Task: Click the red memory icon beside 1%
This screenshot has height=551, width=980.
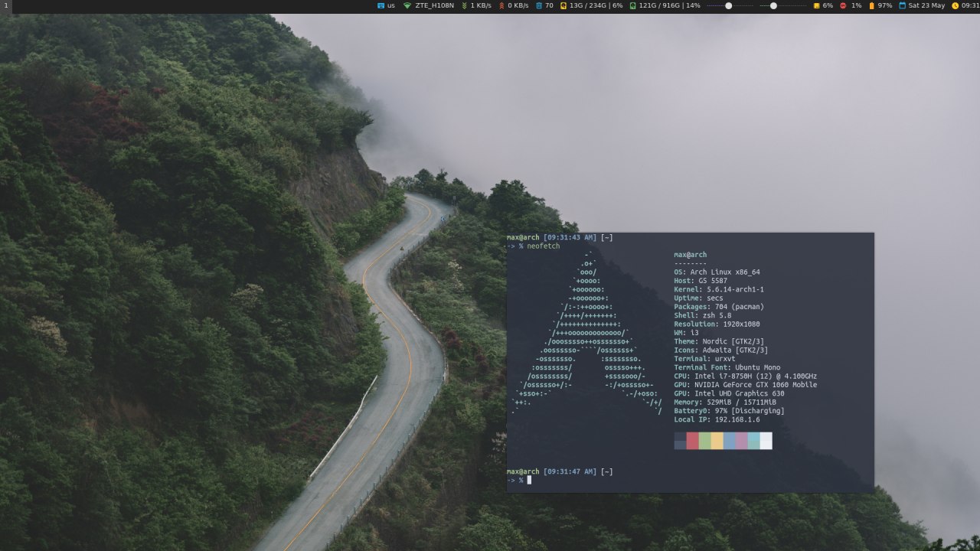Action: (x=843, y=5)
